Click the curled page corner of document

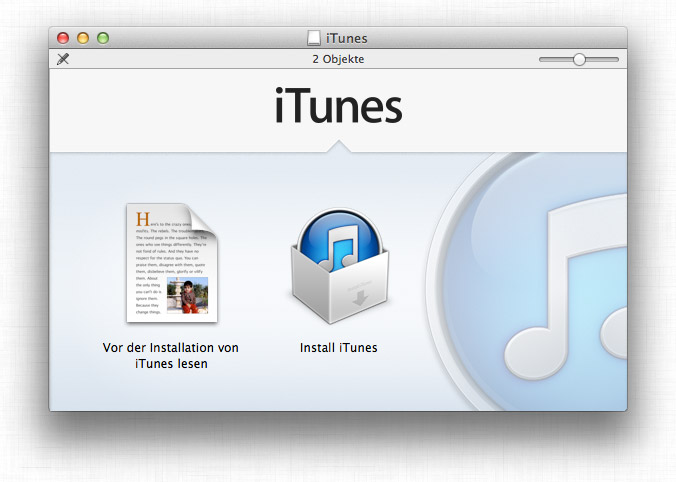(205, 216)
